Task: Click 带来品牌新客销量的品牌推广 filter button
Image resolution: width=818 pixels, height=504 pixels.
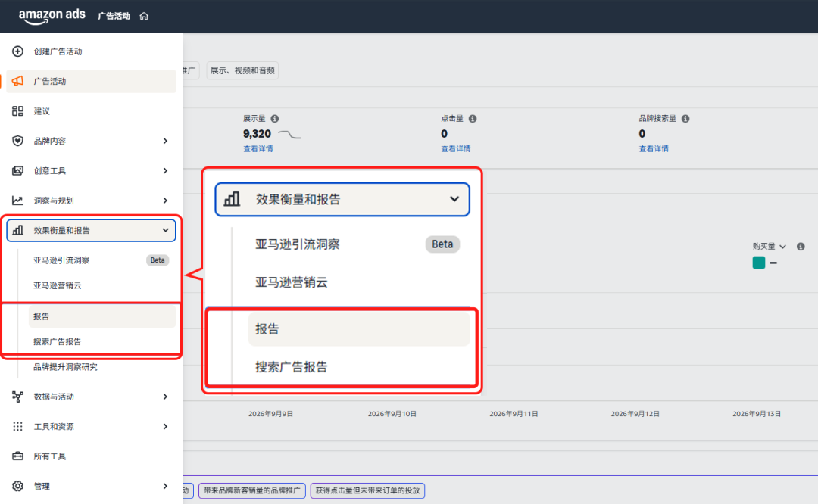Action: click(252, 490)
